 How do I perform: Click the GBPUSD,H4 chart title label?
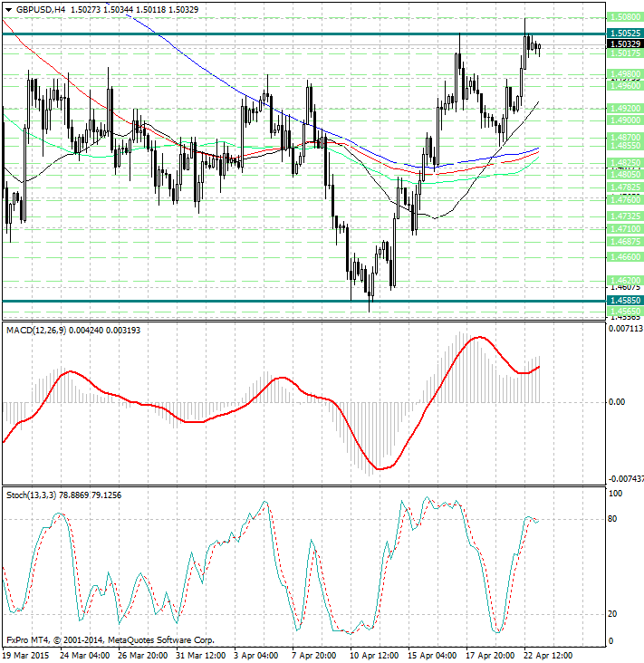pyautogui.click(x=42, y=8)
